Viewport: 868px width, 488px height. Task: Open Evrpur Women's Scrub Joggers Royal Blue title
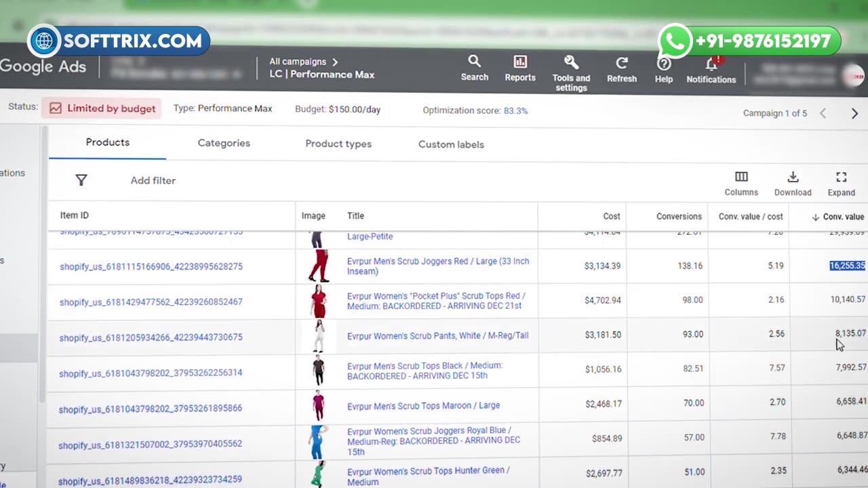click(x=433, y=441)
